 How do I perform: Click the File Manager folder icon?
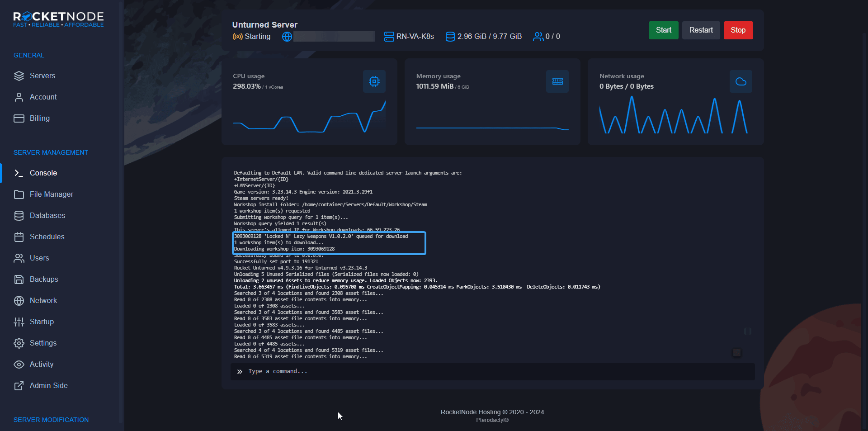tap(19, 194)
